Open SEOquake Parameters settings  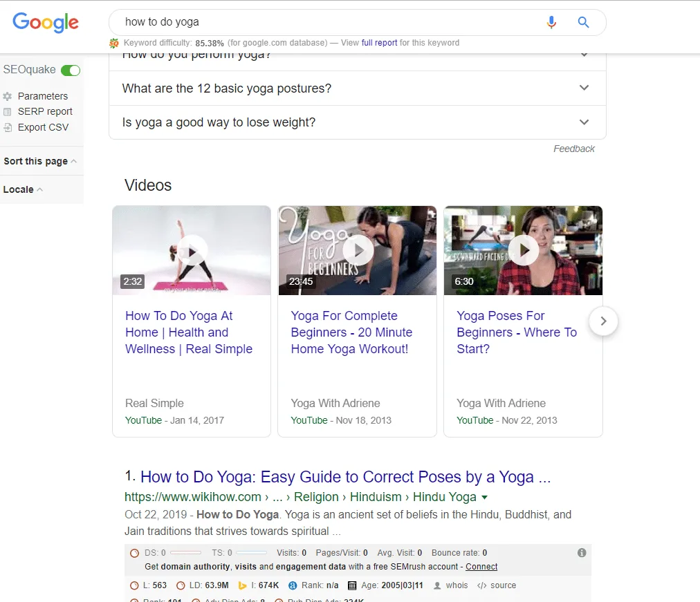[42, 96]
